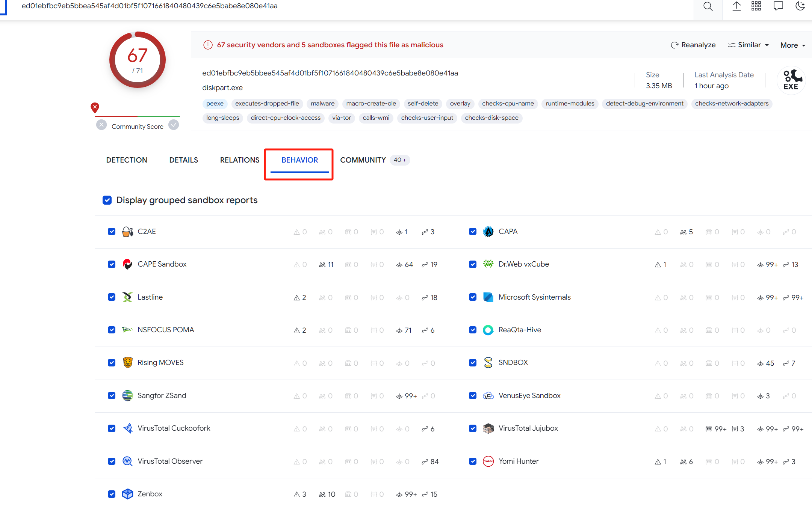This screenshot has width=812, height=508.
Task: Click the C2AE sandbox icon
Action: tap(128, 232)
